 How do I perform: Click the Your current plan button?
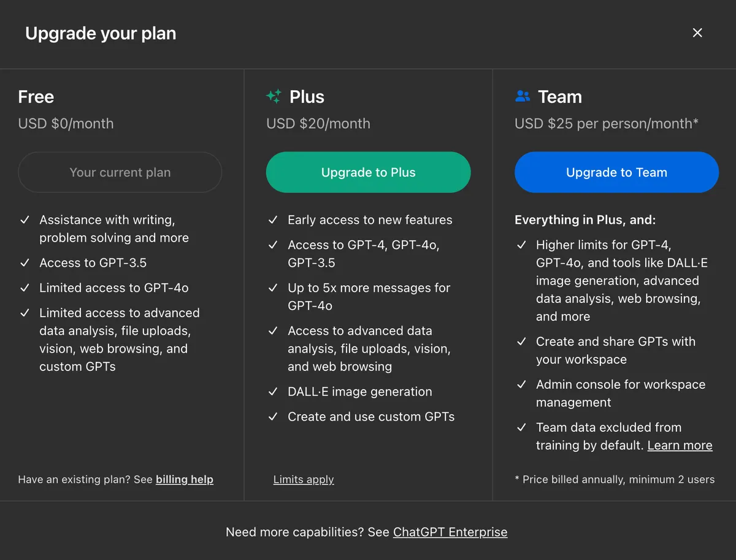[x=120, y=172]
